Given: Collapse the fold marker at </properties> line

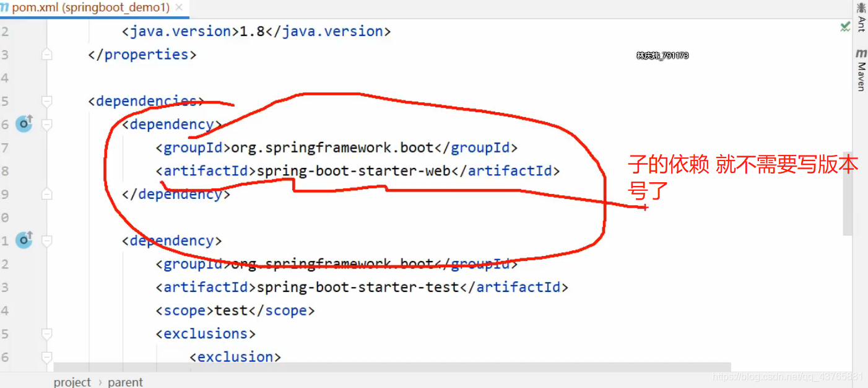Looking at the screenshot, I should pos(47,55).
